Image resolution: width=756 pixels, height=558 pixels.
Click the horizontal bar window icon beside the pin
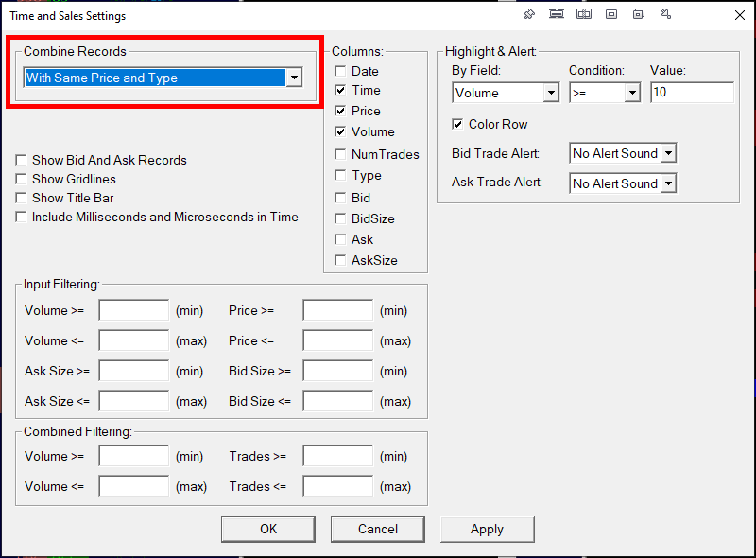557,15
